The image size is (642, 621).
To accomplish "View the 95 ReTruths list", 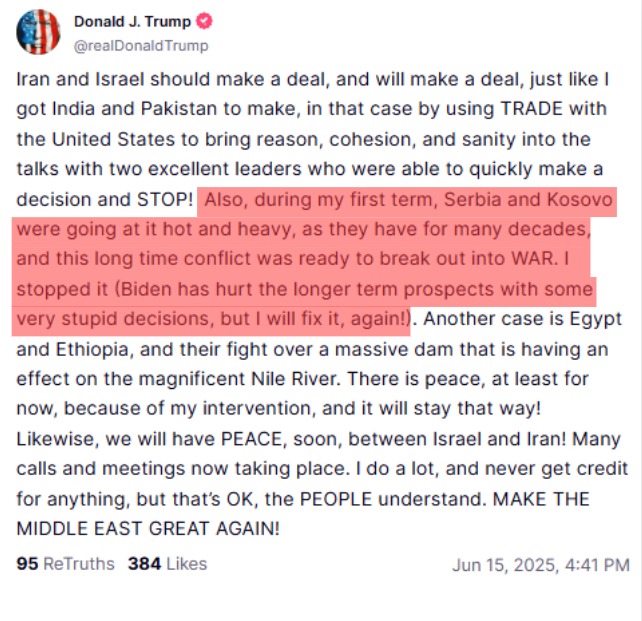I will point(66,564).
